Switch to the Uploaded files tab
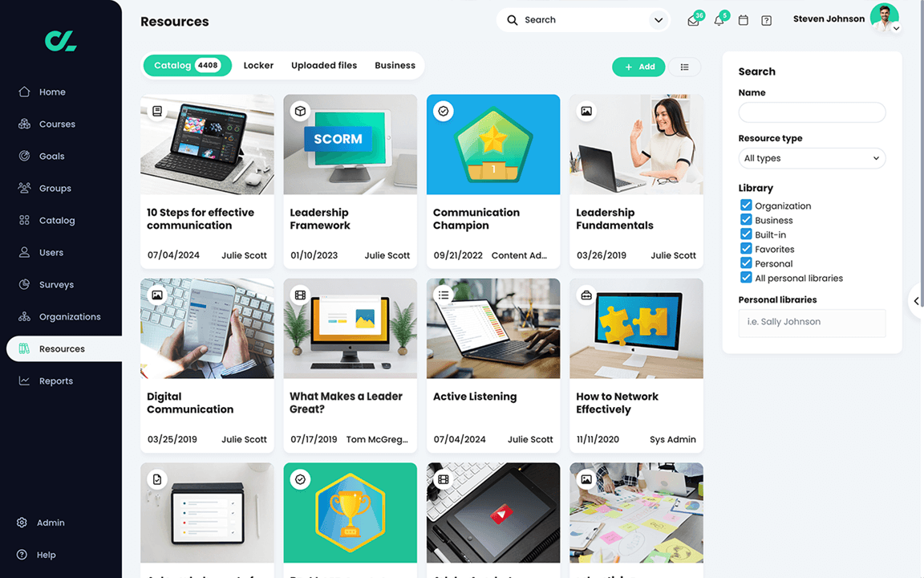 pos(324,66)
